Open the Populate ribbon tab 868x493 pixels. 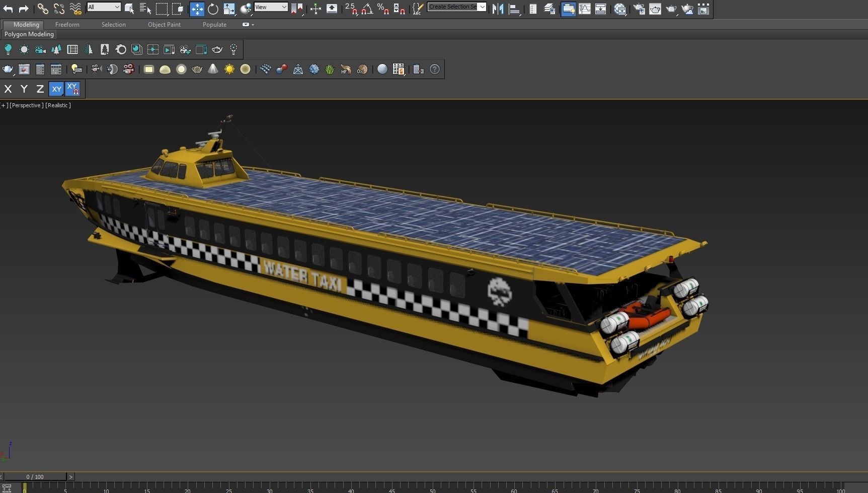[214, 24]
